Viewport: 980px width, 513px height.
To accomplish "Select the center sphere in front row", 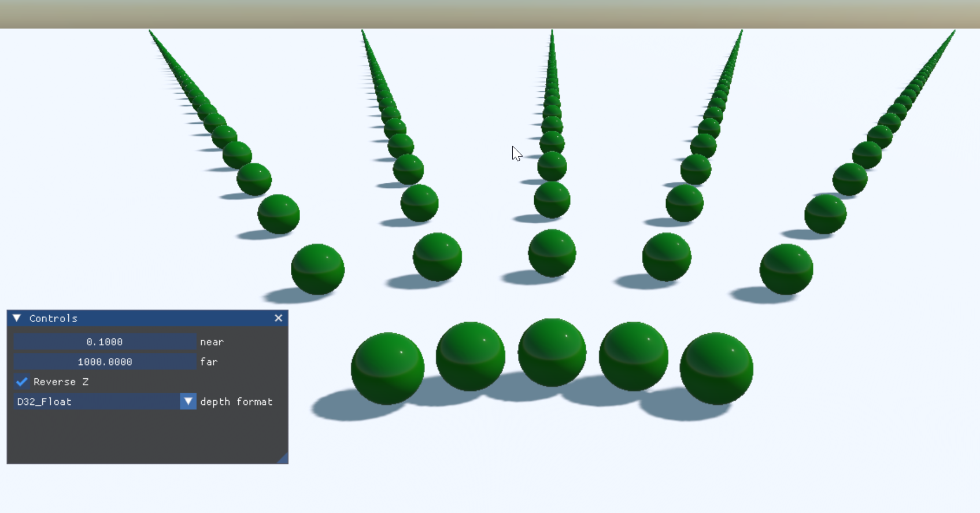I will click(x=552, y=352).
